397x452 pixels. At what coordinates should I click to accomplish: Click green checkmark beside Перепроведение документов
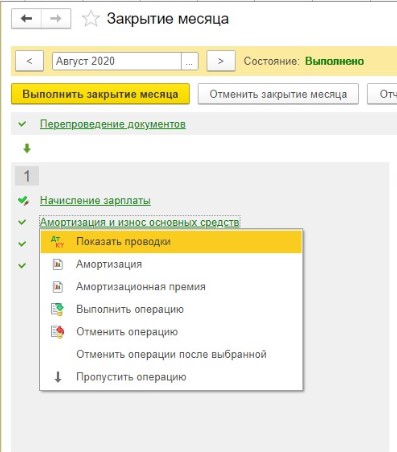[x=22, y=124]
